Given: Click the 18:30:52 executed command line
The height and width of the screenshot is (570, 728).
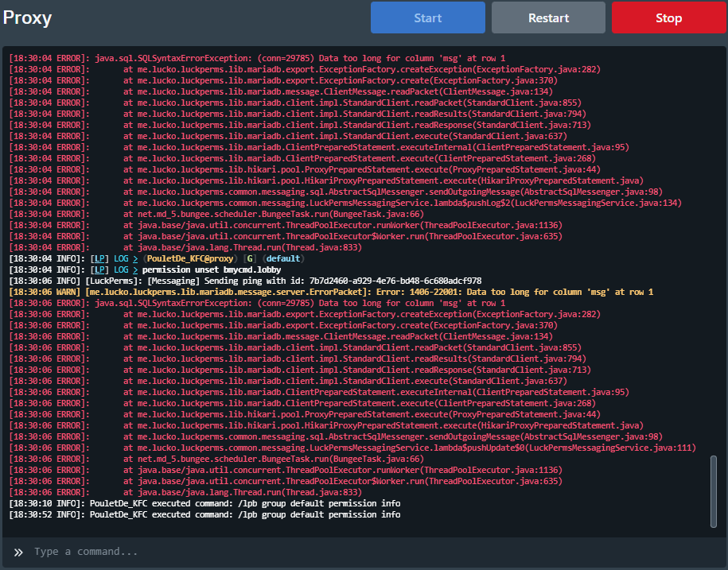Looking at the screenshot, I should (204, 514).
